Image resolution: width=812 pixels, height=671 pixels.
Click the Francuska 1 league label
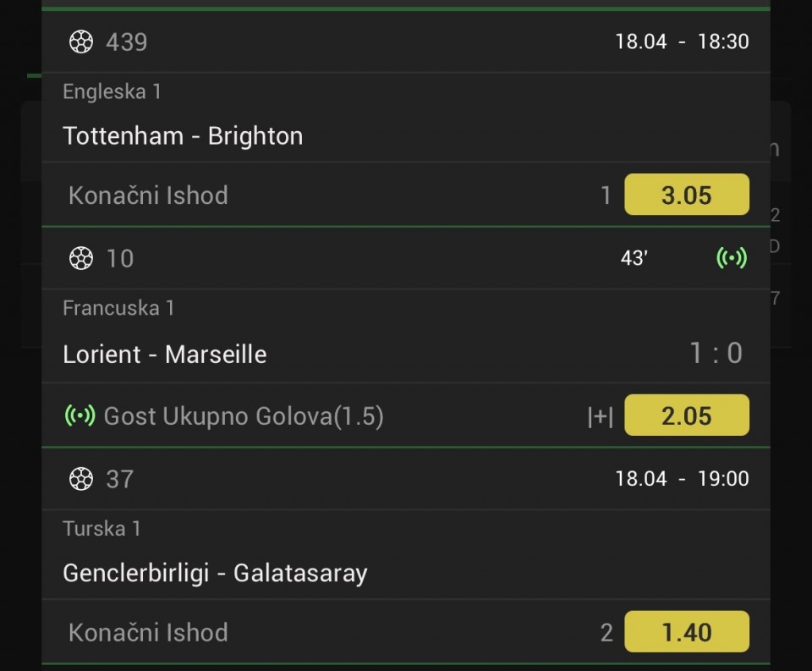[x=118, y=308]
